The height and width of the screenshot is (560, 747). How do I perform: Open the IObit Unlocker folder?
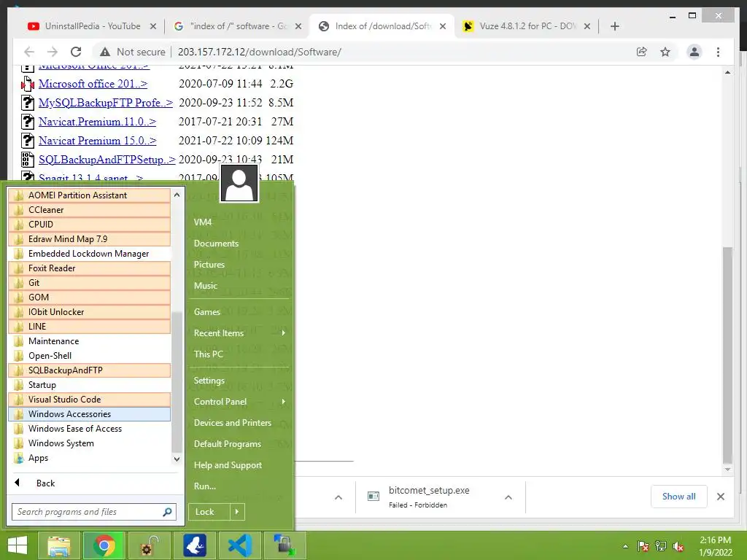90,312
